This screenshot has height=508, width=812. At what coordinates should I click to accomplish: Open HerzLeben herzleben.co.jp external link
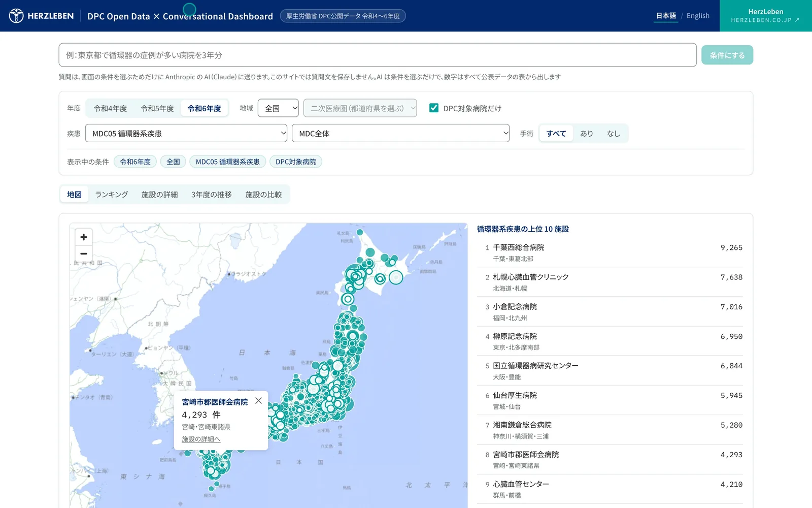pyautogui.click(x=765, y=16)
